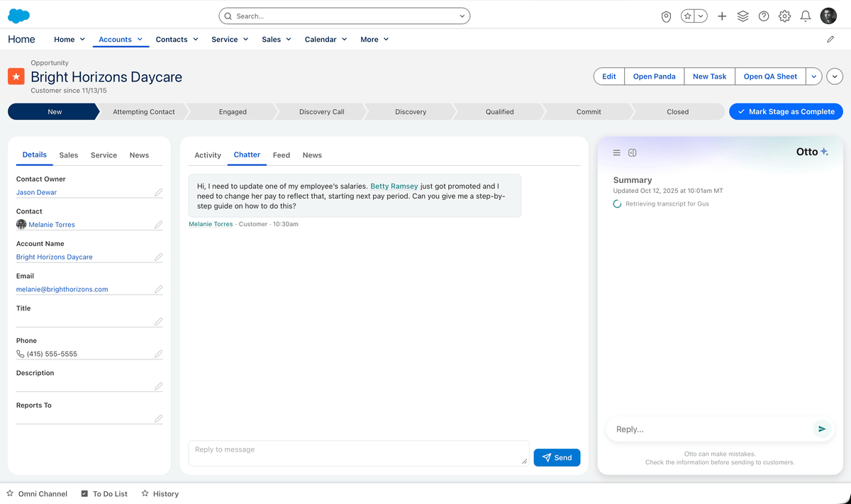
Task: Open the setup gear icon
Action: point(784,16)
